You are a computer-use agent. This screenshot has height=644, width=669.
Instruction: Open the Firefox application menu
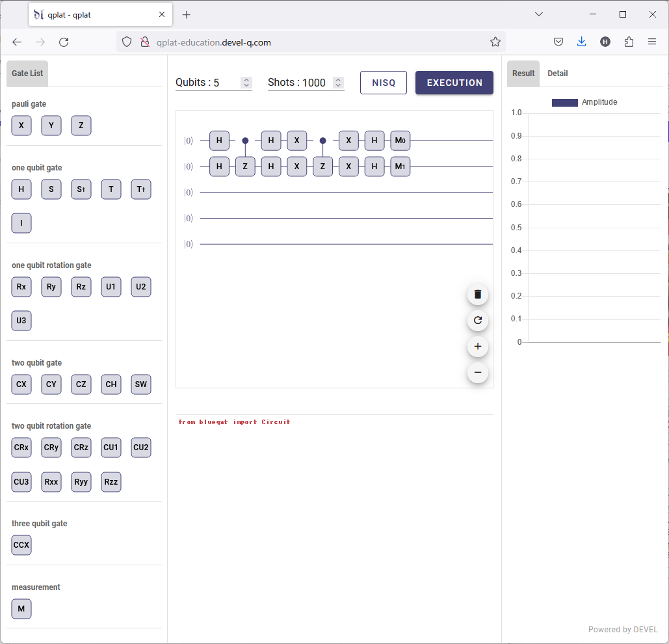point(652,42)
